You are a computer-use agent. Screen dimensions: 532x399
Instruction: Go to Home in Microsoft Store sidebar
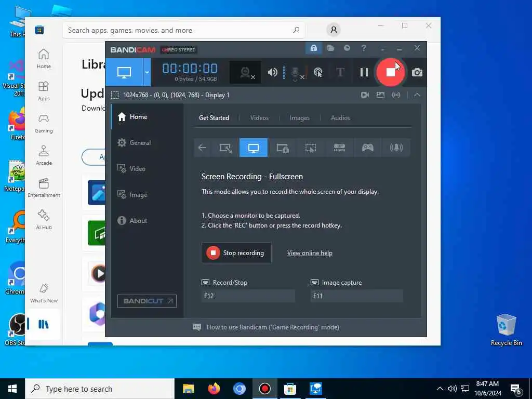[x=44, y=59]
